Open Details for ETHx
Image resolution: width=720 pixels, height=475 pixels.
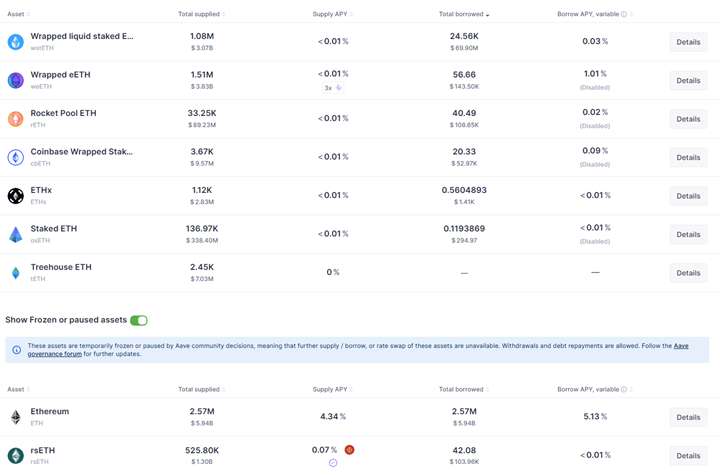click(x=688, y=196)
